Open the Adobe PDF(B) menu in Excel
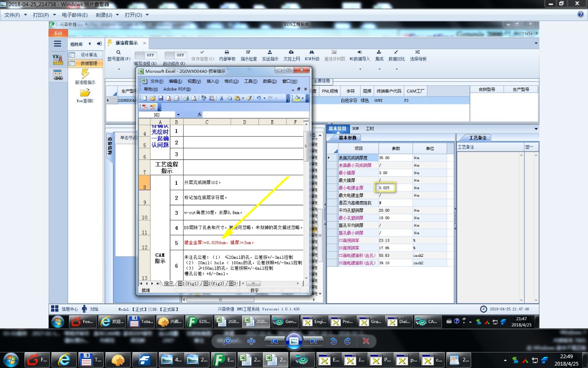 (177, 89)
